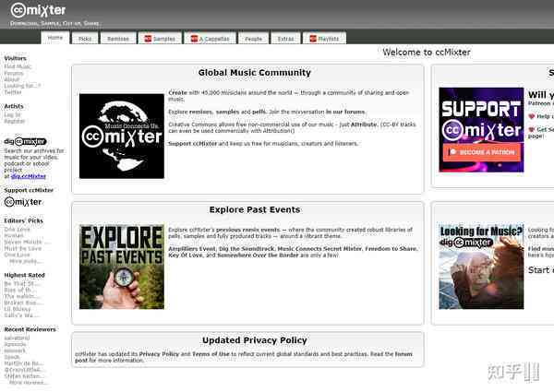The width and height of the screenshot is (554, 392).
Task: Open reviewer salvatorid's profile
Action: tap(17, 338)
